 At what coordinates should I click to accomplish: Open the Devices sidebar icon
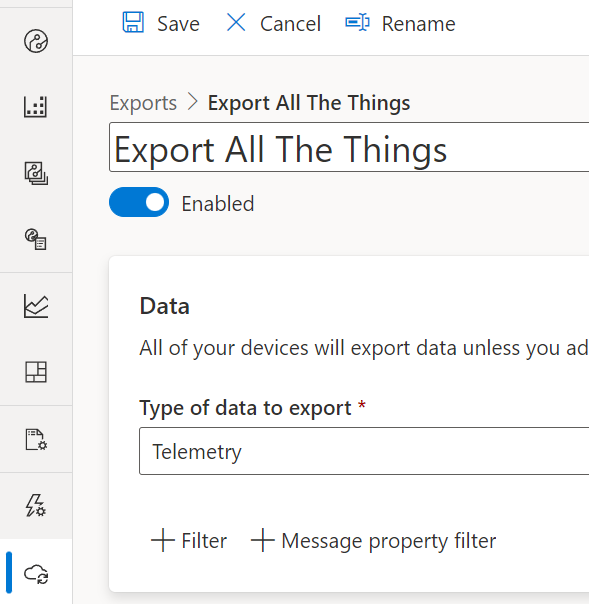36,41
